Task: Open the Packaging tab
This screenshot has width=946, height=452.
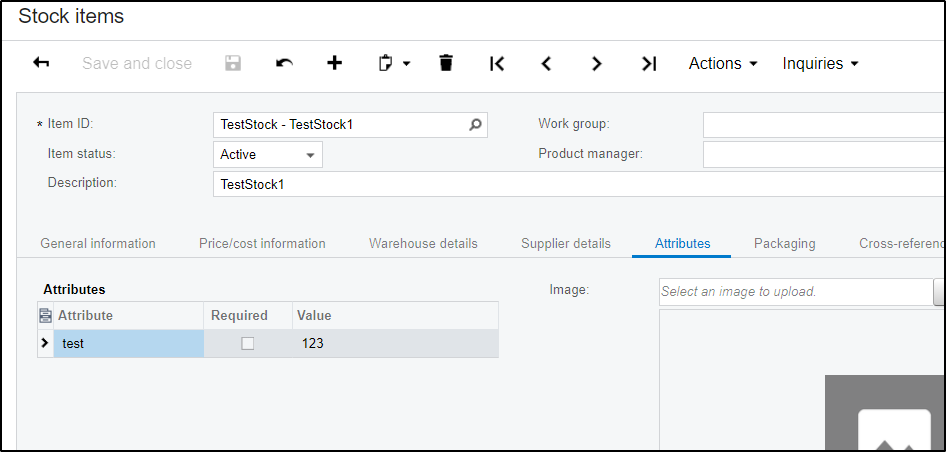Action: pyautogui.click(x=784, y=243)
